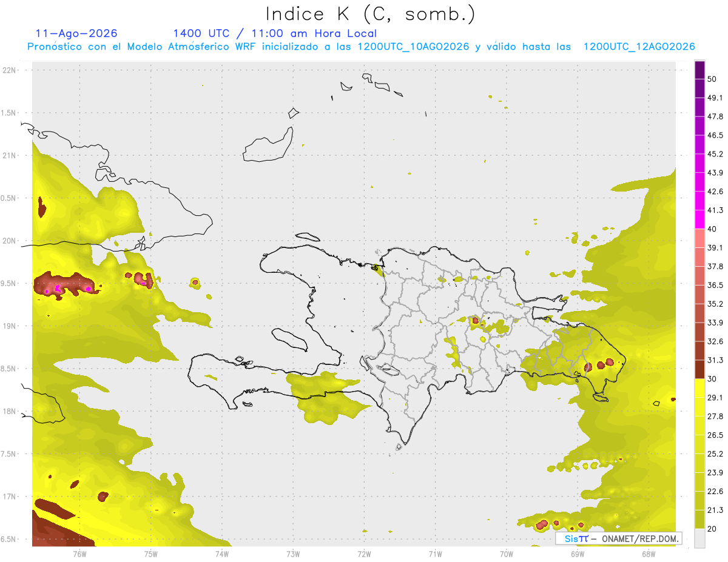Click the '39.1' value on color scale
The image size is (728, 562).
coord(715,248)
